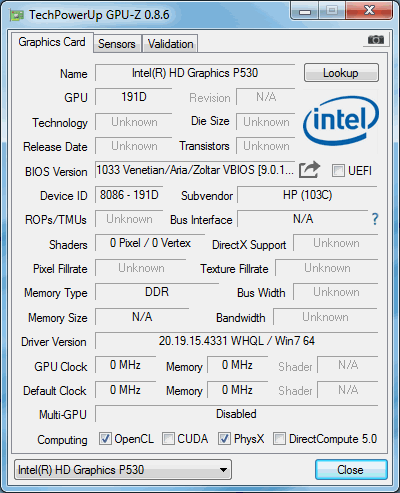Click the Texture Fillrate Unknown field

tap(327, 268)
